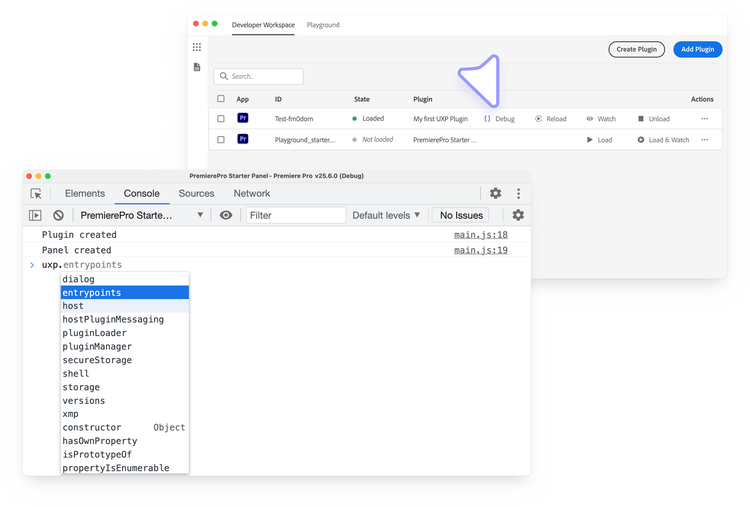Show the console sidebar panel icon

35,215
